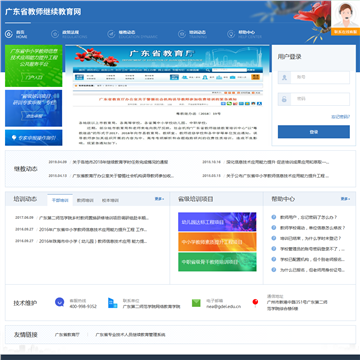This screenshot has height=360, width=360.
Task: Click the red 通信地址 map pin icon
Action: tap(255, 303)
